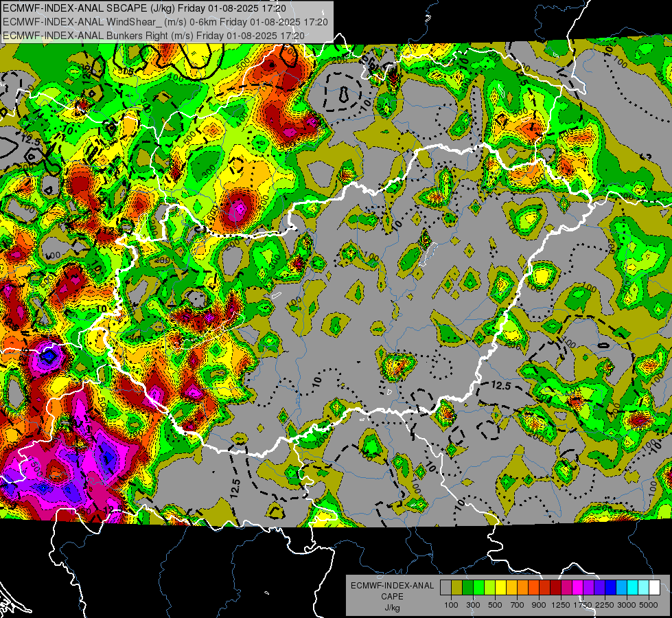Click the SBCAPE (J/kg) header line
The height and width of the screenshot is (618, 672).
coord(144,8)
